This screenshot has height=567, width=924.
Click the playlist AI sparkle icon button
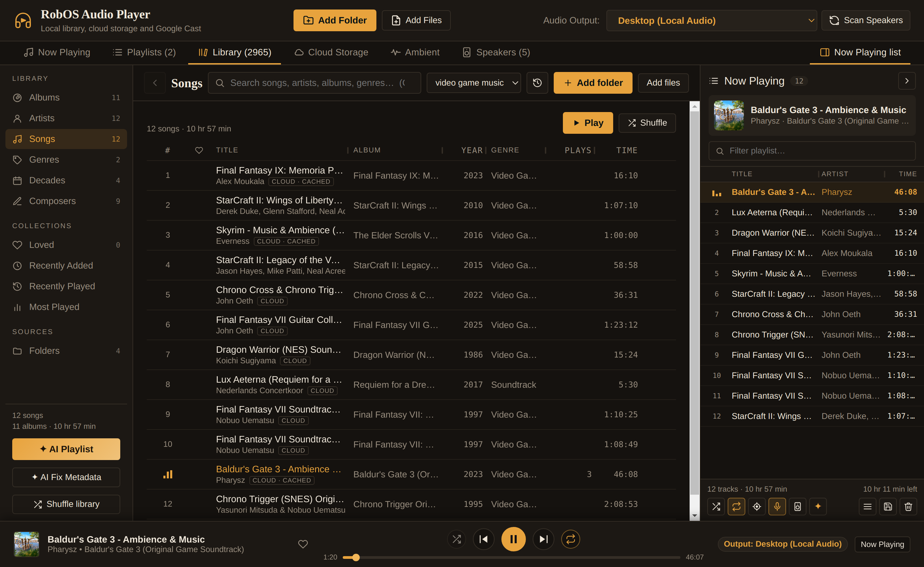(x=818, y=507)
